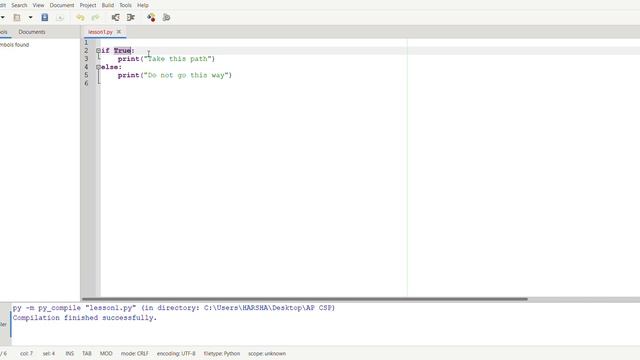The height and width of the screenshot is (360, 640).
Task: Open the View menu
Action: [38, 5]
